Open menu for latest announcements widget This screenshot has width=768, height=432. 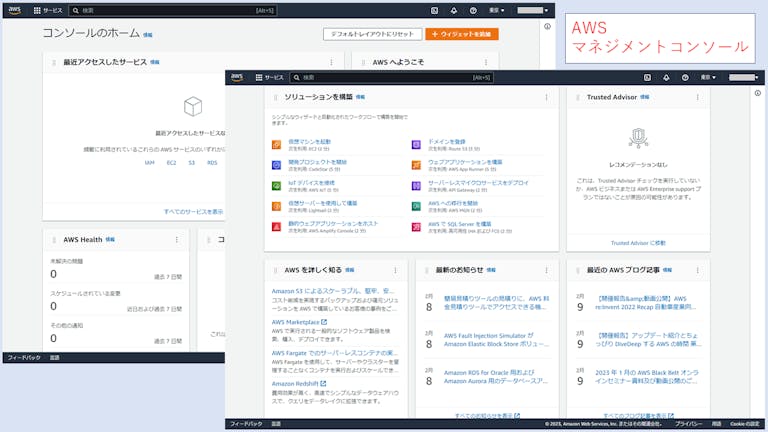[x=547, y=270]
